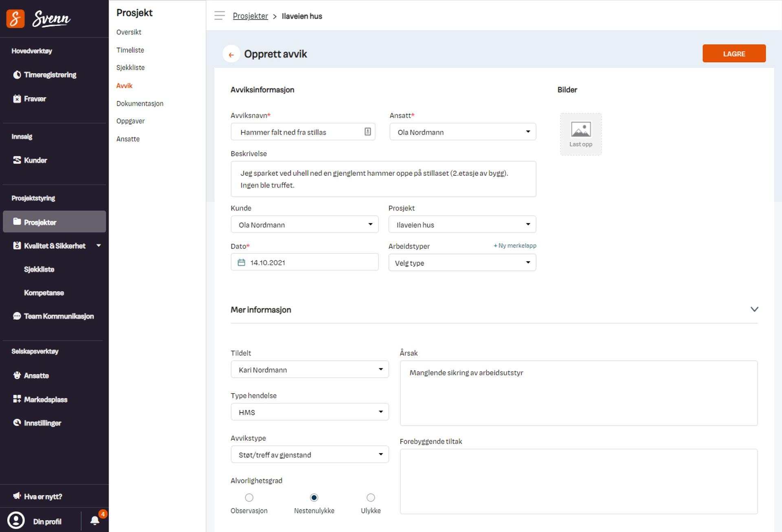Open the Avvikstype dropdown
Viewport: 782px width, 532px height.
(310, 454)
